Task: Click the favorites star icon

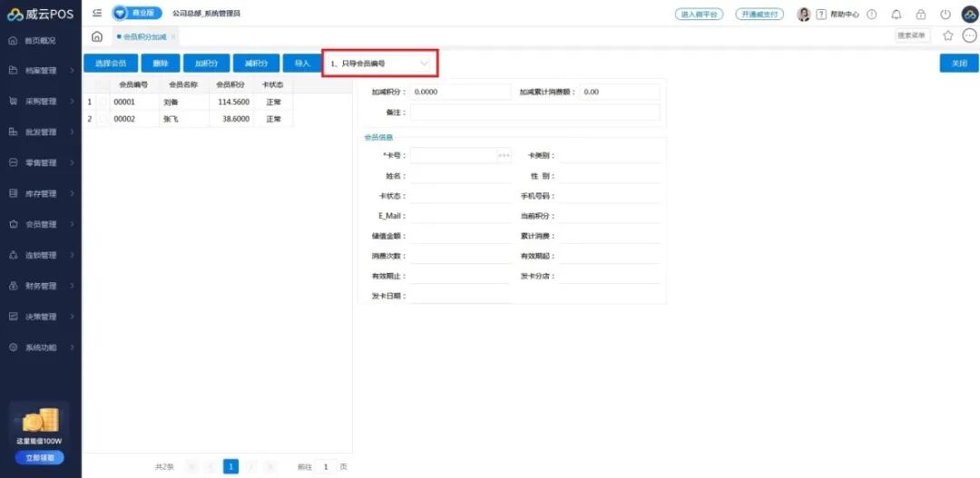Action: (948, 35)
